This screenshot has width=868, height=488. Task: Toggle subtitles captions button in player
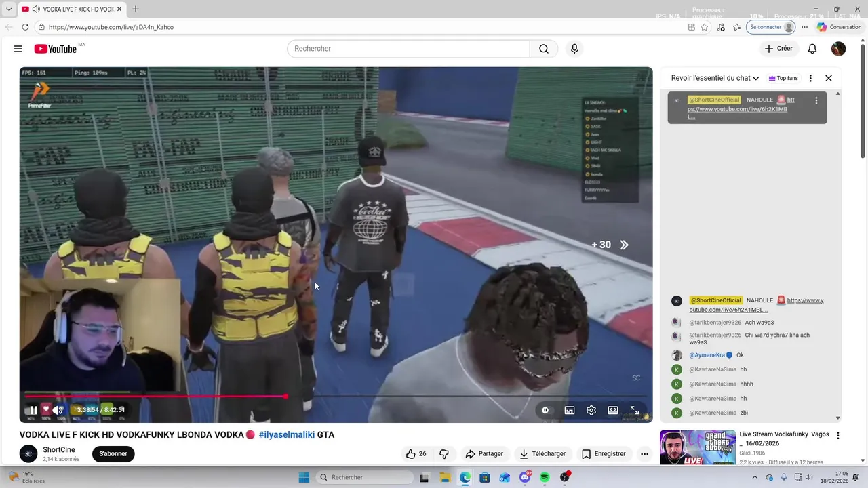coord(570,410)
